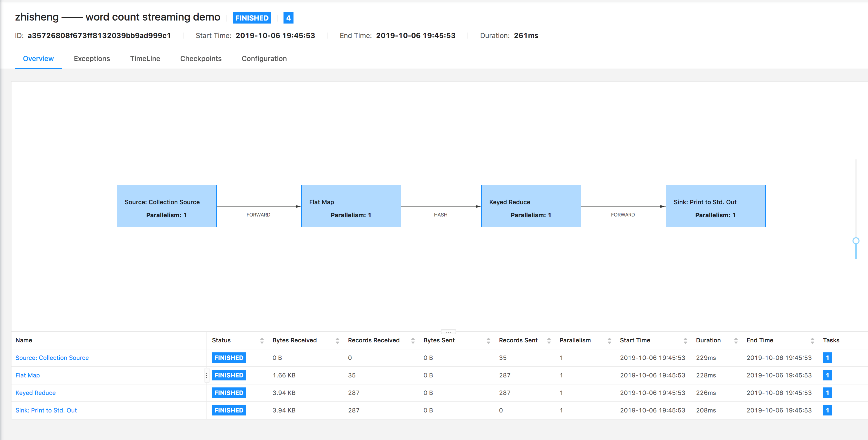The width and height of the screenshot is (868, 440).
Task: Sort table by Parallelism column
Action: click(x=609, y=340)
